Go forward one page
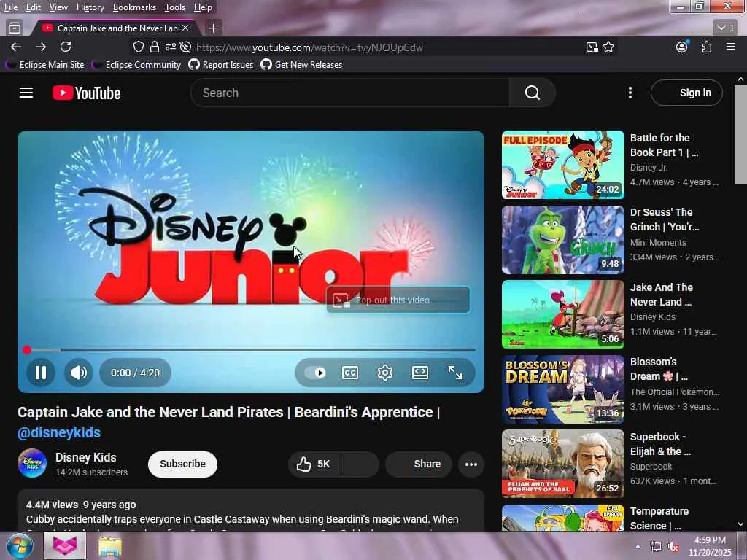Viewport: 747px width, 560px height. point(41,47)
